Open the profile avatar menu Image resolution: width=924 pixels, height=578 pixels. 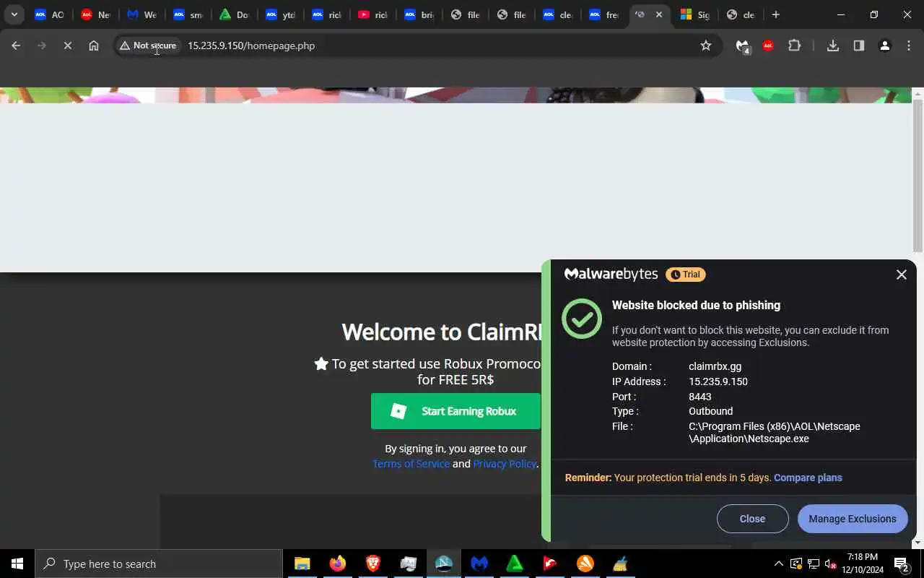(884, 46)
